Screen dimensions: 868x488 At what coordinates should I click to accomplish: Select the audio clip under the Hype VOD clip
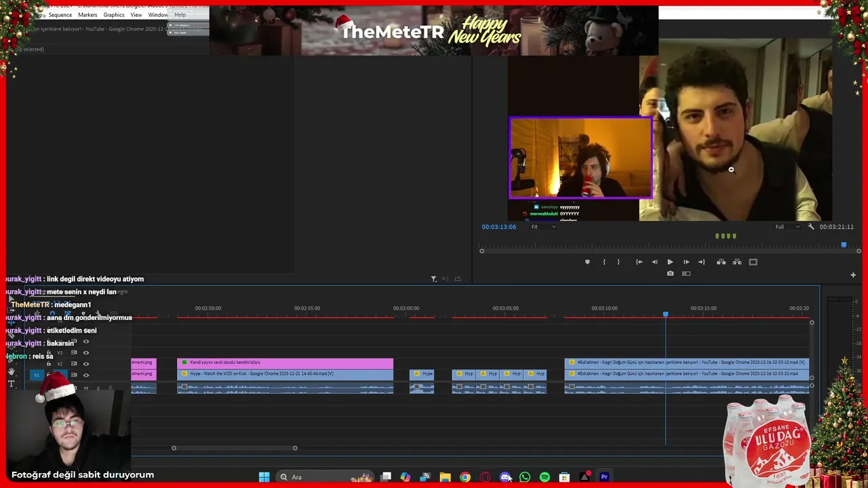[285, 388]
